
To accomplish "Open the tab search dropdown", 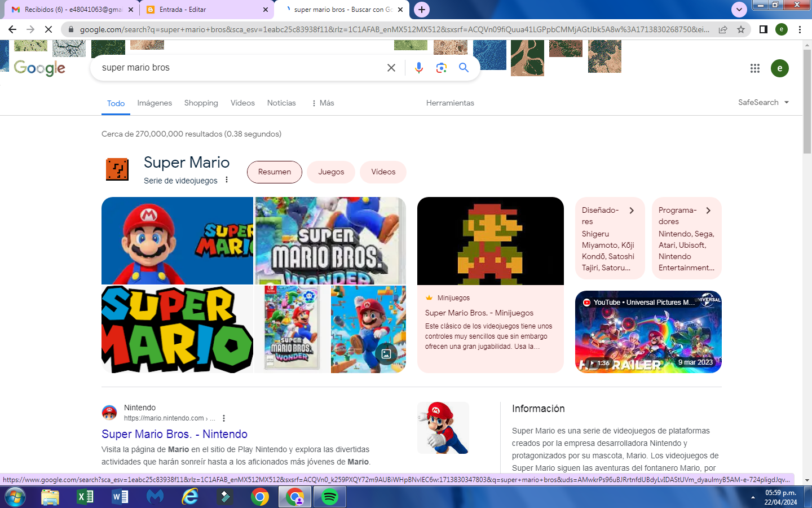I will [x=739, y=10].
